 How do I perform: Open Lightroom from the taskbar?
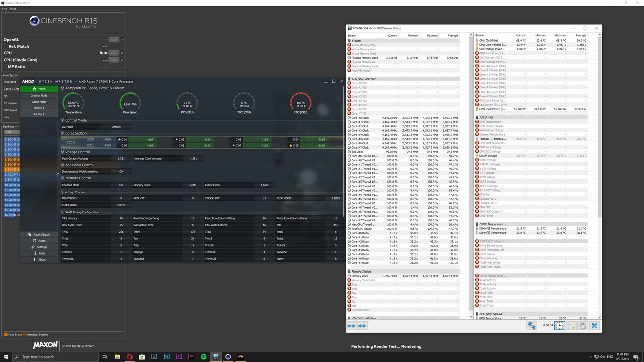tap(154, 357)
